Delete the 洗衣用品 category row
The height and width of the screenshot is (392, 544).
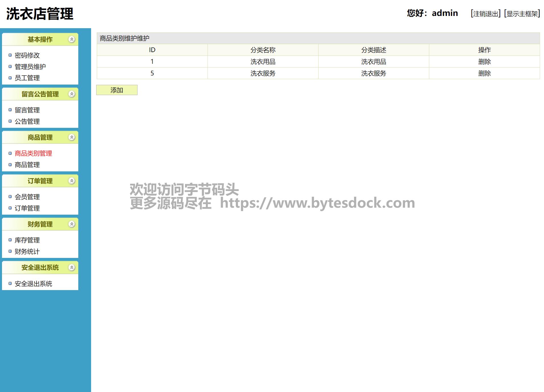[484, 62]
